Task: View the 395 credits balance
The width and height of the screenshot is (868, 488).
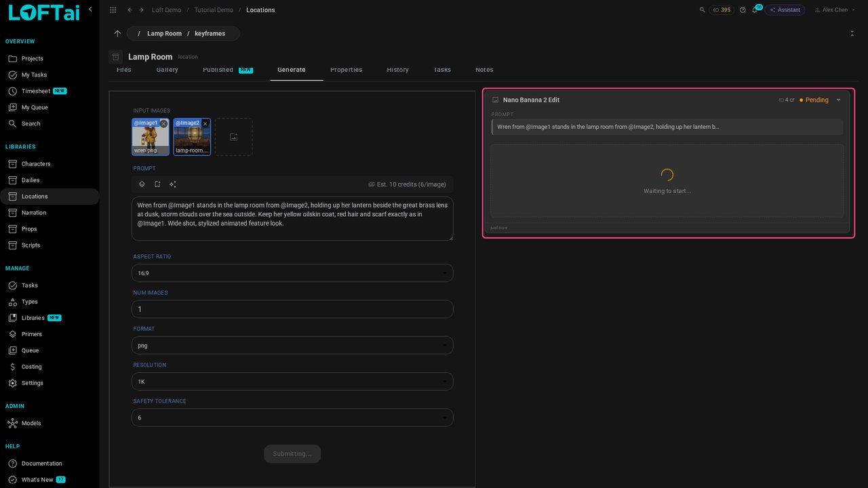Action: tap(722, 10)
